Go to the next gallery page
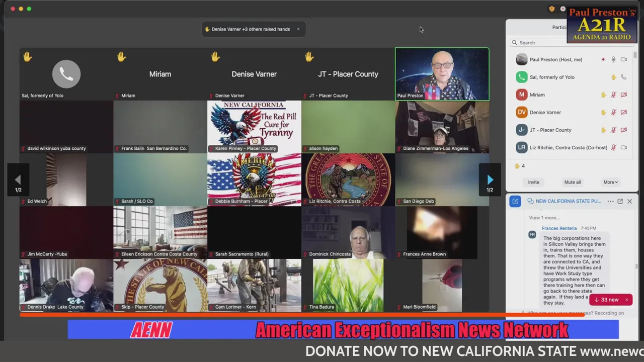This screenshot has width=644, height=362. click(490, 180)
